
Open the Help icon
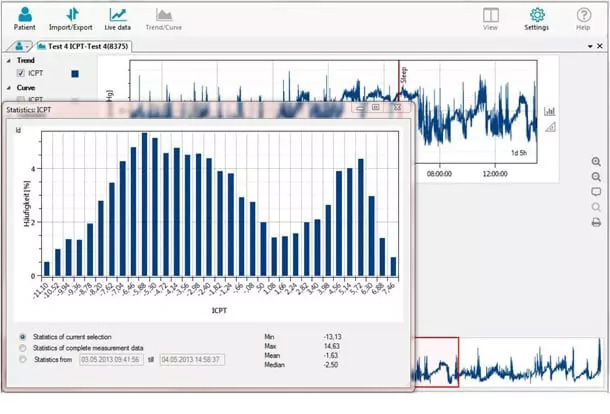[583, 19]
